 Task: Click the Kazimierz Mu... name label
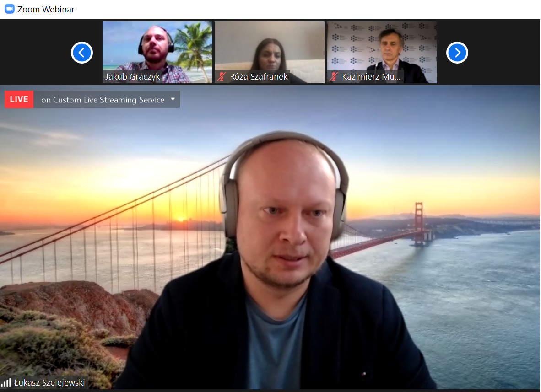click(x=371, y=77)
